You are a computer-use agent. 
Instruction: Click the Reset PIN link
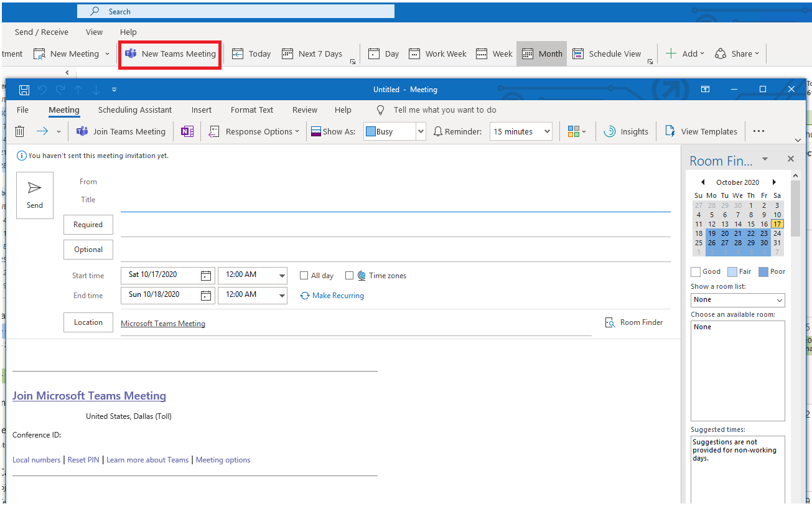(x=83, y=460)
